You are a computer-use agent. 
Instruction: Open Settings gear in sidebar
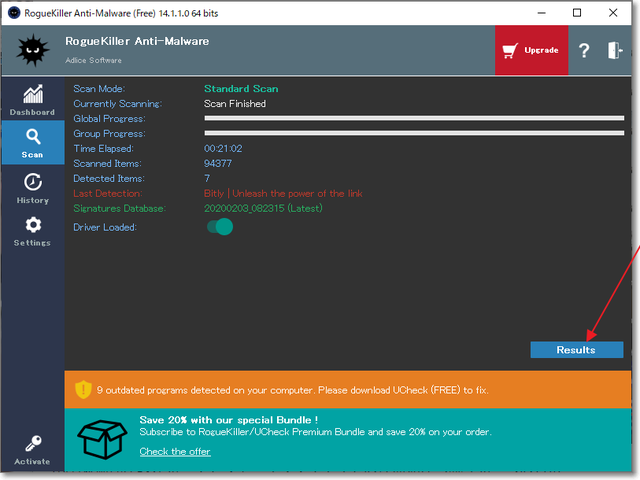point(32,230)
